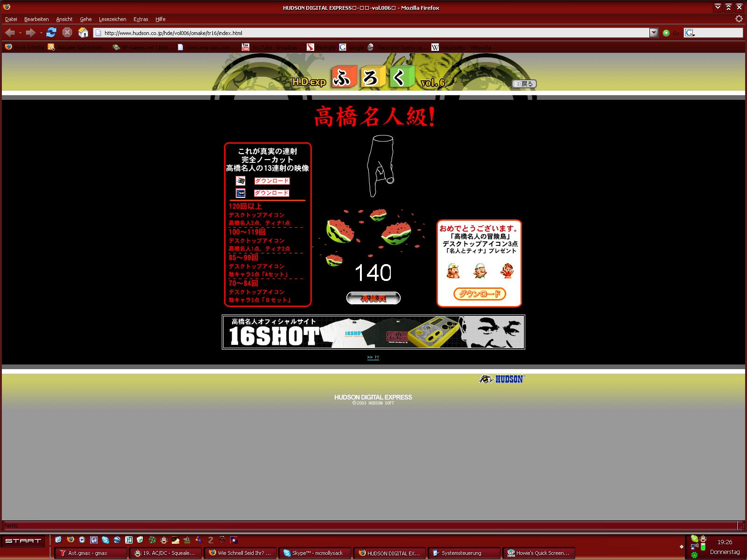
Task: Open the BiteFight bookmark
Action: 321,47
